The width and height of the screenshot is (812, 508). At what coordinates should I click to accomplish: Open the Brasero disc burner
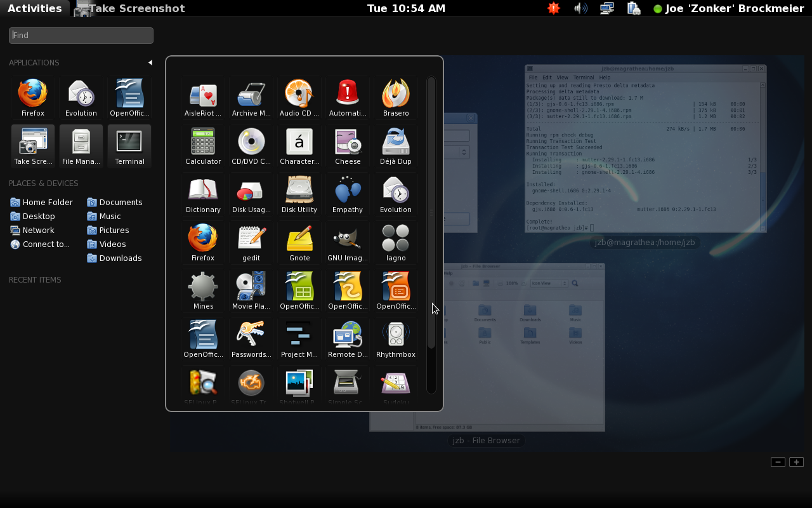[x=396, y=97]
